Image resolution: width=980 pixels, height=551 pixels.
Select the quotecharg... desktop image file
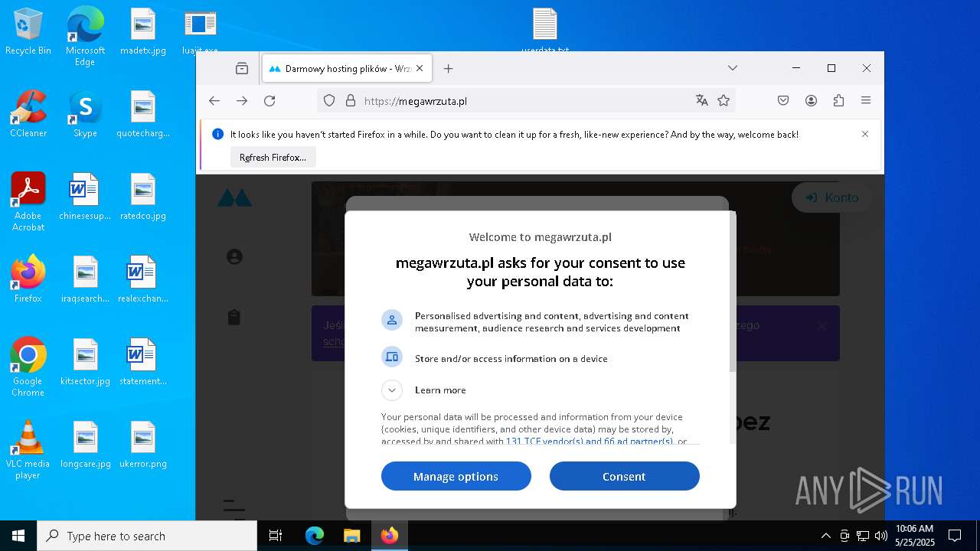143,114
